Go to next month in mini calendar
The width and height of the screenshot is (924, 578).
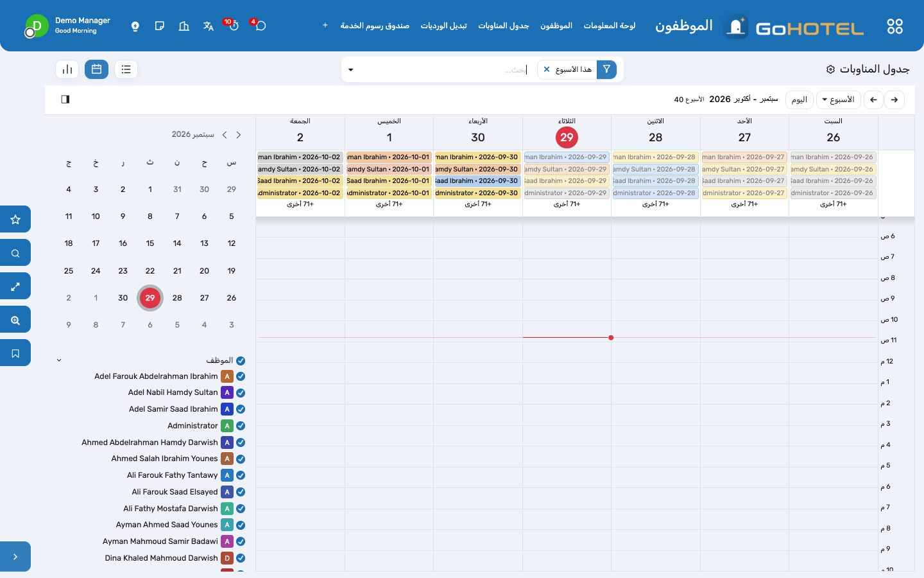click(239, 135)
